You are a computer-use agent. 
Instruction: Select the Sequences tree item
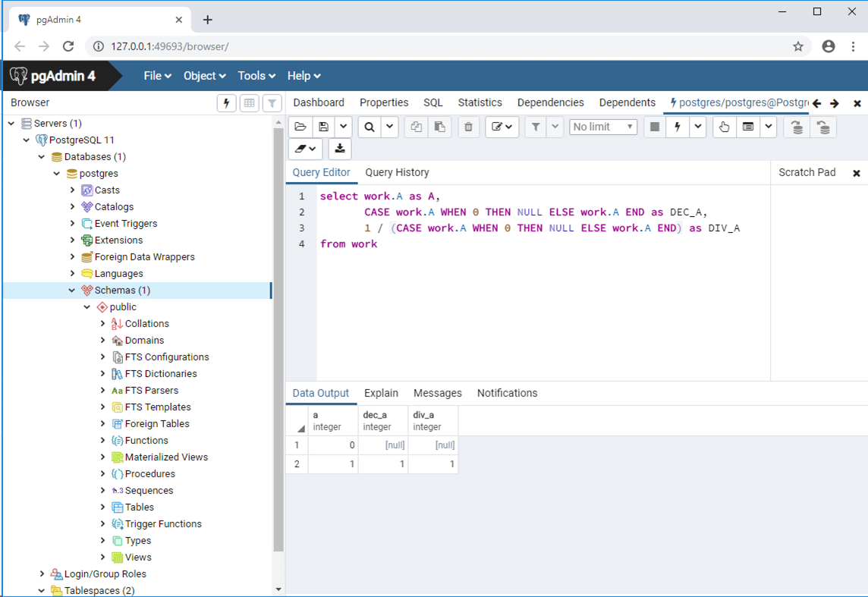[x=149, y=490]
